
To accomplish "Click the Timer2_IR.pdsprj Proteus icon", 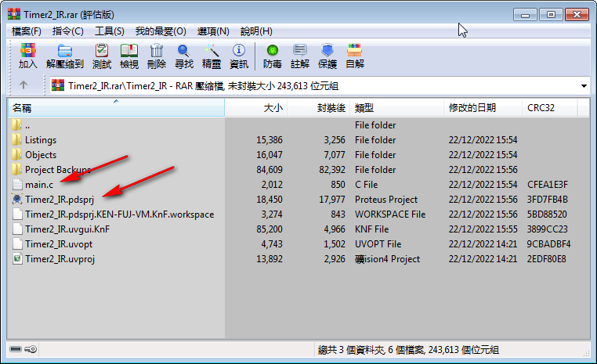I will pyautogui.click(x=17, y=199).
